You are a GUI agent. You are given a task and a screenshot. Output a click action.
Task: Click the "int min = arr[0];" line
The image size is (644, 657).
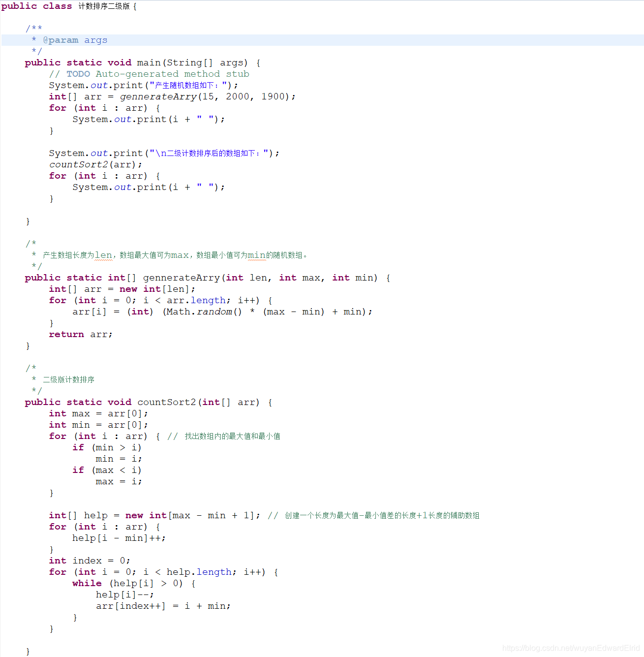(x=98, y=425)
